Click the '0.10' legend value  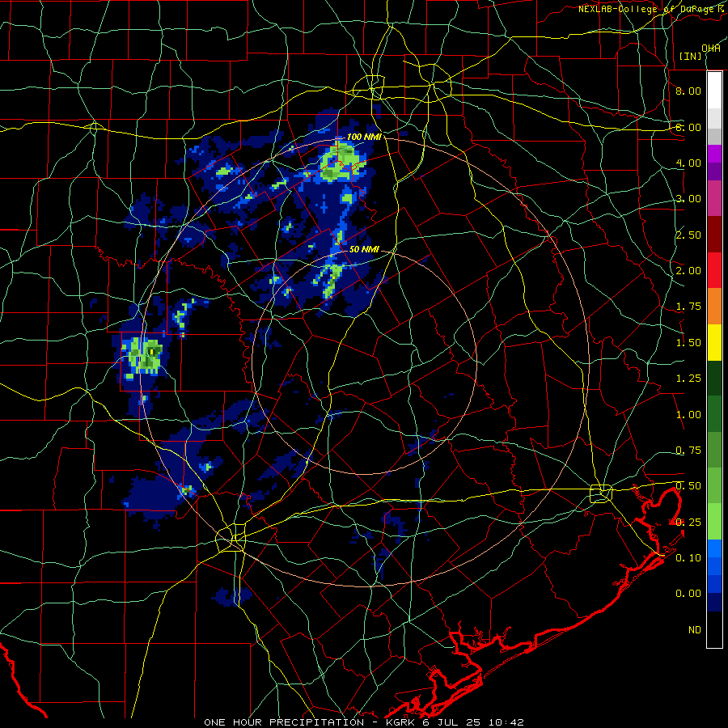pos(688,557)
